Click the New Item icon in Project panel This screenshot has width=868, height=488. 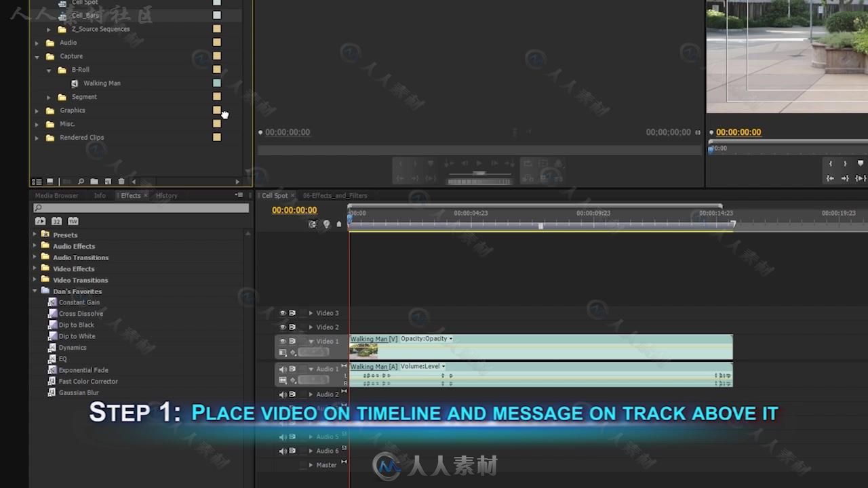[x=108, y=182]
